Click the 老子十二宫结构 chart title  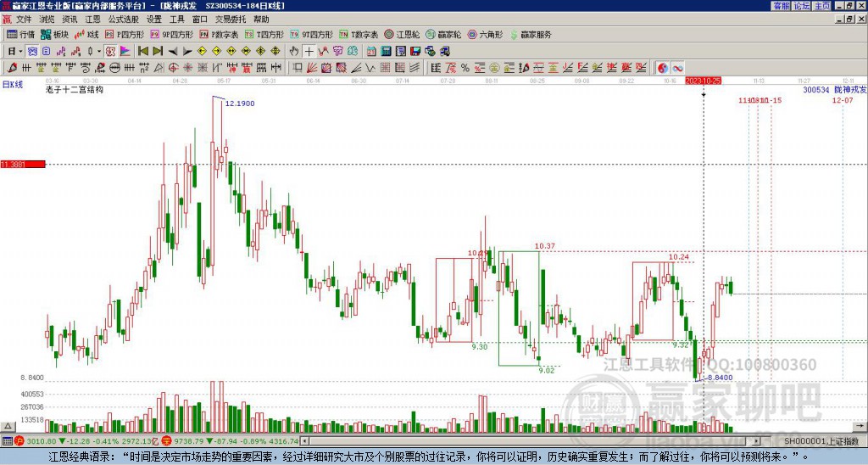(x=75, y=89)
